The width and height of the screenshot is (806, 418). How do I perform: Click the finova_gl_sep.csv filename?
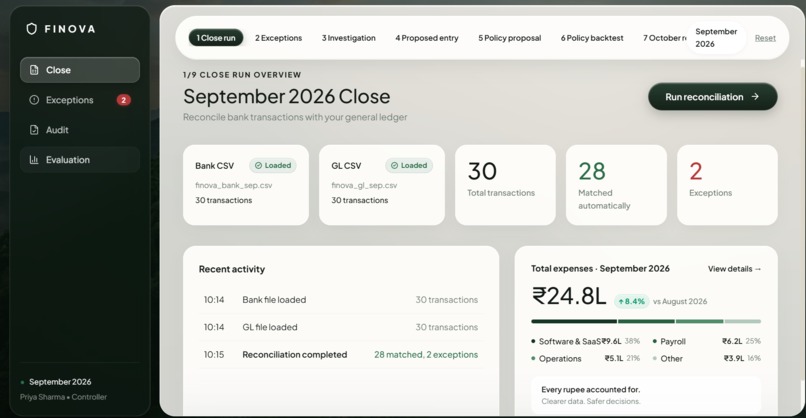coord(364,185)
